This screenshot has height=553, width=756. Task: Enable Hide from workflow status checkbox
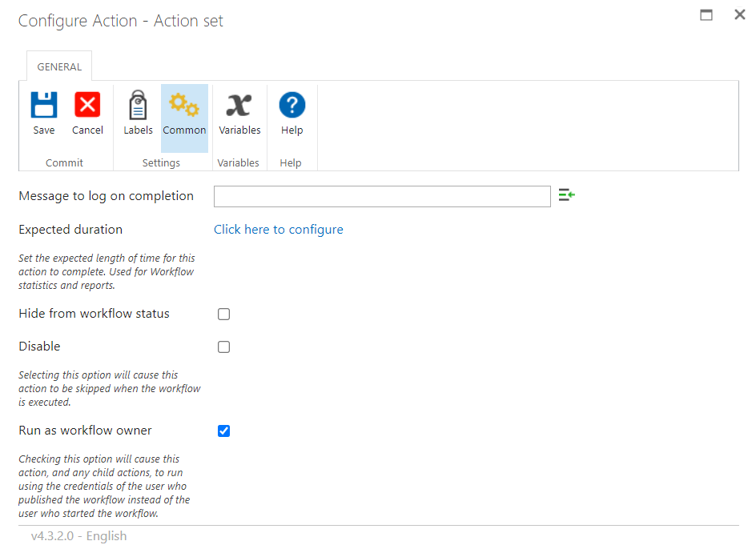pos(223,314)
